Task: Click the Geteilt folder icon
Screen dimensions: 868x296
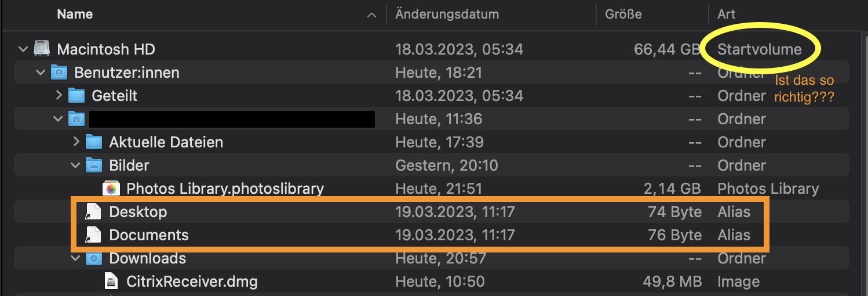Action: (76, 96)
